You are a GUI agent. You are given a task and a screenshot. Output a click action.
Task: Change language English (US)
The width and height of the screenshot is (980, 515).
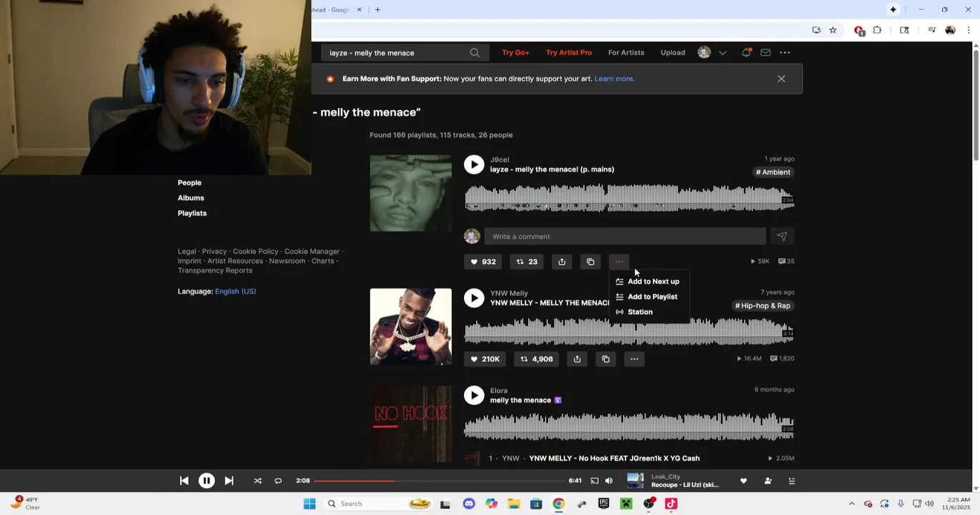click(x=235, y=291)
